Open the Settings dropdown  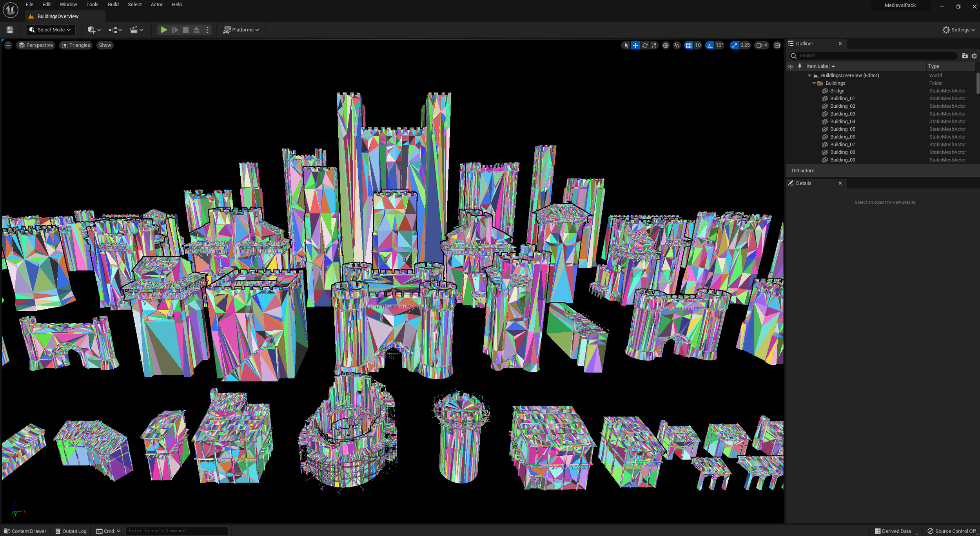(958, 30)
